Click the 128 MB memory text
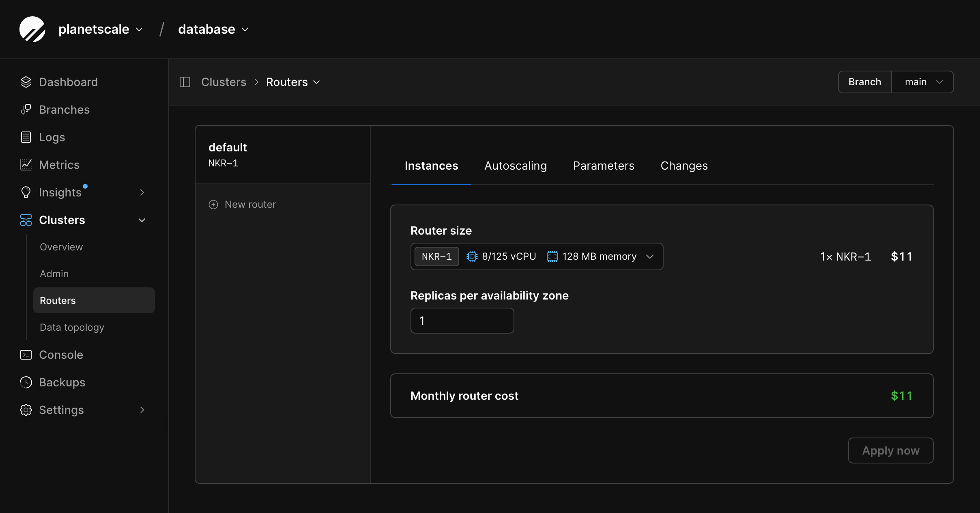The width and height of the screenshot is (980, 513). click(x=600, y=256)
